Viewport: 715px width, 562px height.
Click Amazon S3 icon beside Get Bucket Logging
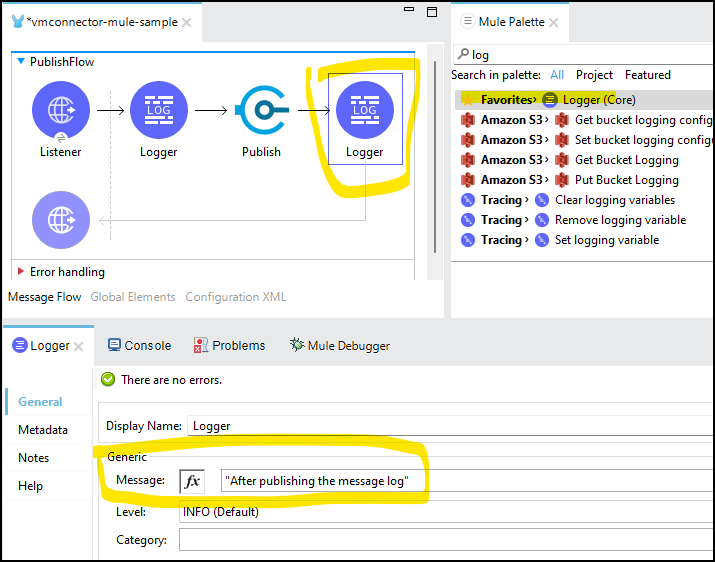click(x=562, y=160)
